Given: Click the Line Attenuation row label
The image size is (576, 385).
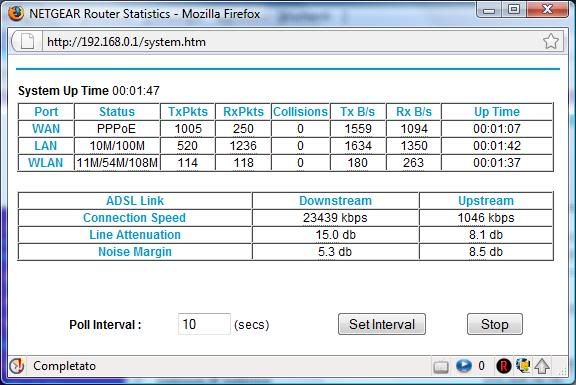Looking at the screenshot, I should coord(135,234).
